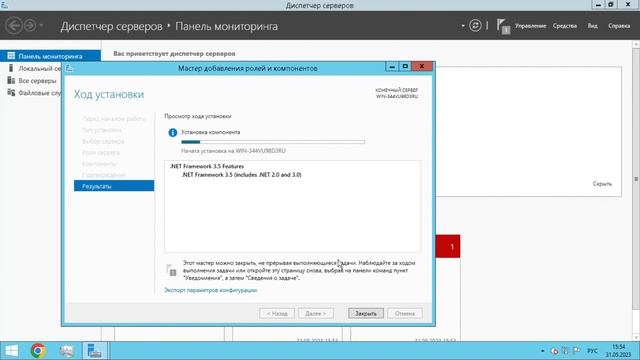Click the taskbar clock showing 15:54
This screenshot has height=360, width=640.
click(x=618, y=351)
